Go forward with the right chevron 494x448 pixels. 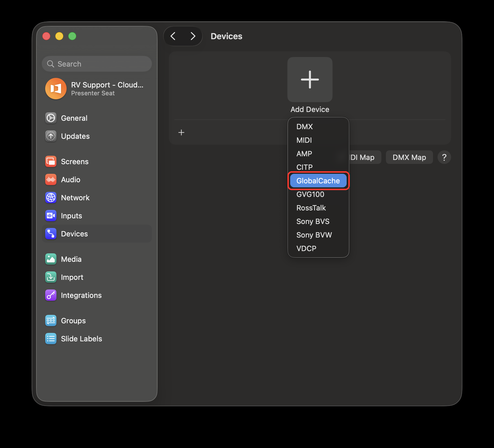[x=193, y=36]
